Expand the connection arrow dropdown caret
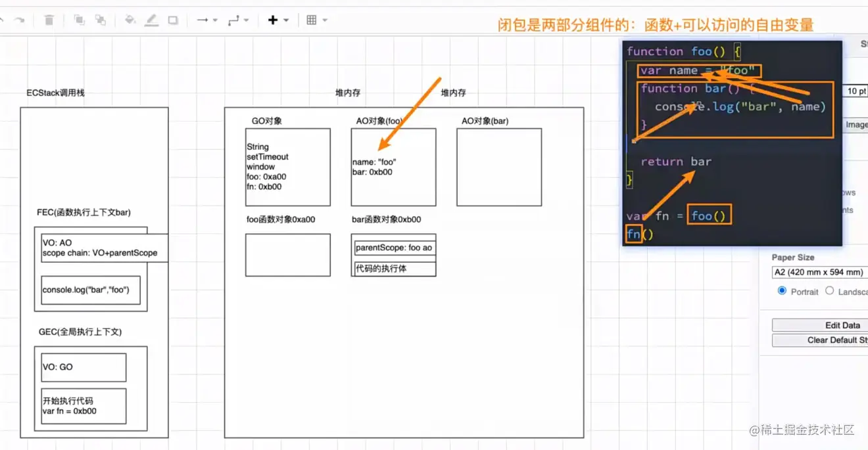This screenshot has height=450, width=868. click(x=215, y=20)
